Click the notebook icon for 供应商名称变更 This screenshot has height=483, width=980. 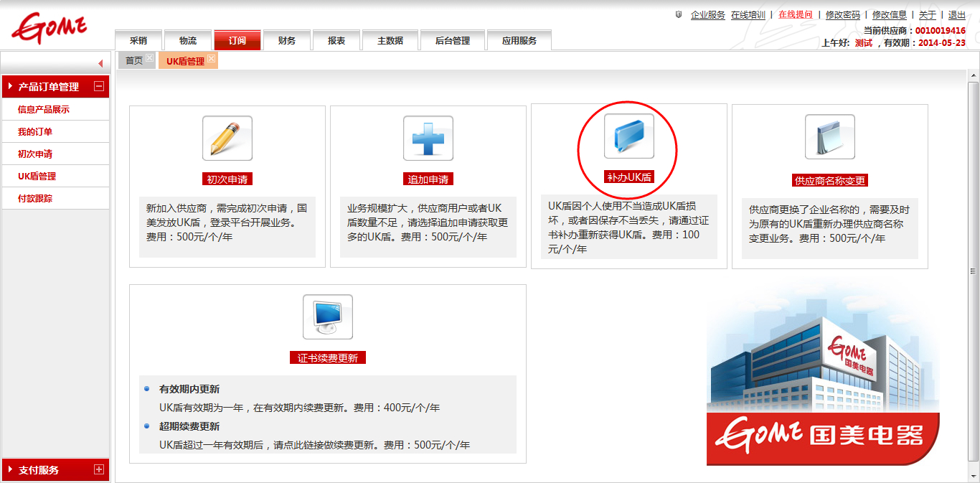pos(829,136)
